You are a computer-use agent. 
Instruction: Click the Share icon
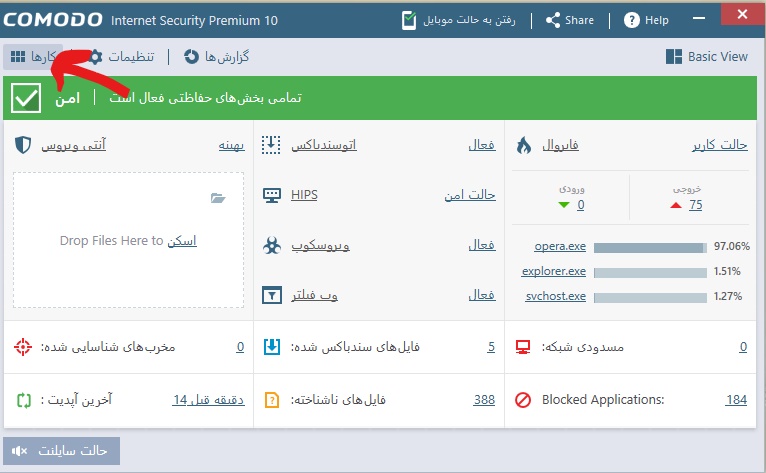(x=553, y=21)
